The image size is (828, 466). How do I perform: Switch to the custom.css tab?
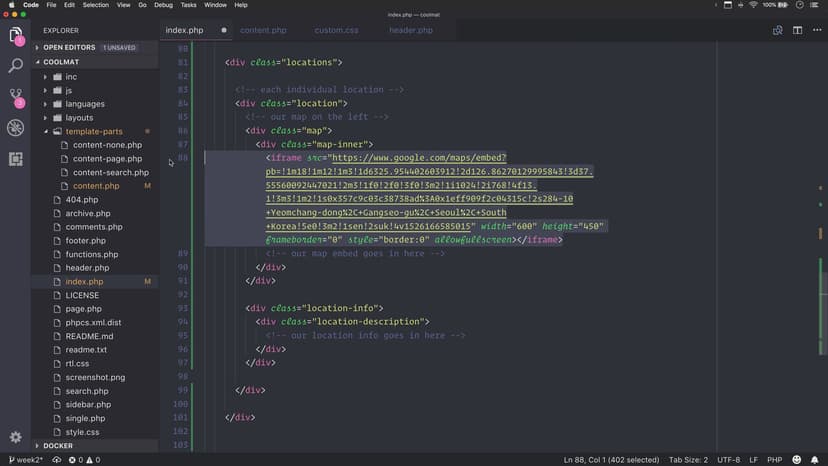pos(336,31)
